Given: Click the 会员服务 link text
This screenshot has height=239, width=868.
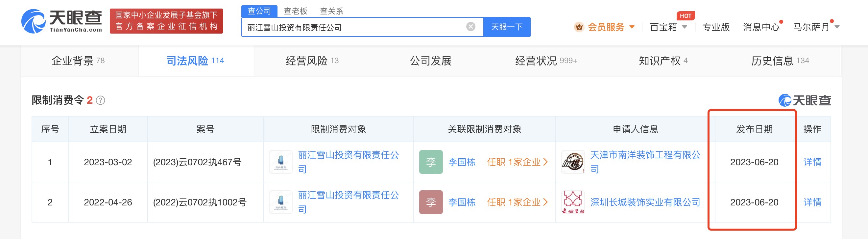Looking at the screenshot, I should click(606, 27).
